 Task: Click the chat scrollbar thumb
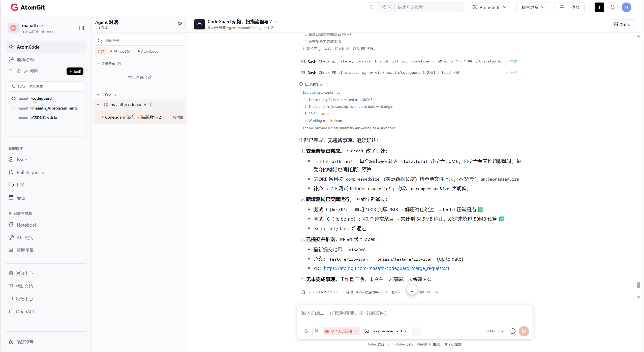tap(638, 285)
